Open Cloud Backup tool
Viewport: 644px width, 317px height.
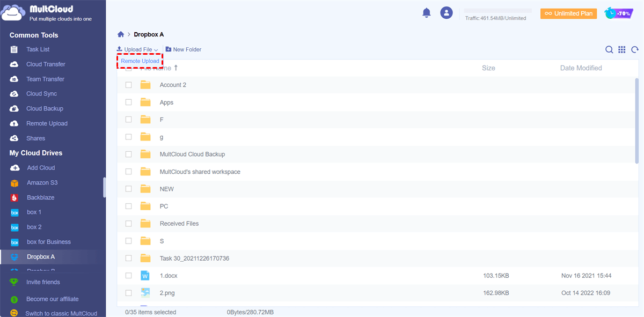(x=45, y=108)
